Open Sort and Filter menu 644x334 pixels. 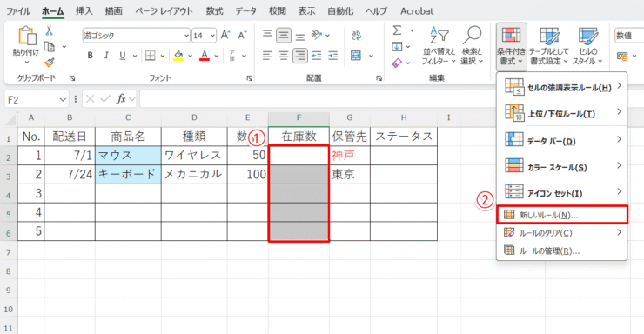tap(439, 45)
